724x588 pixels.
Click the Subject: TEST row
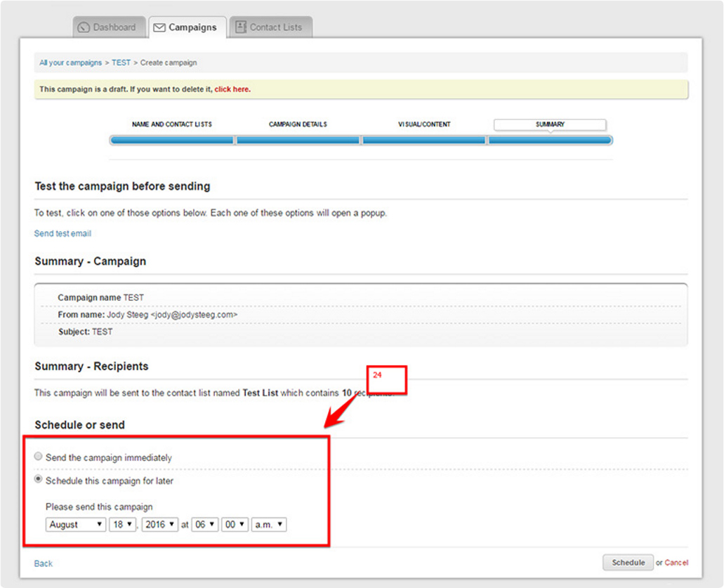(361, 332)
